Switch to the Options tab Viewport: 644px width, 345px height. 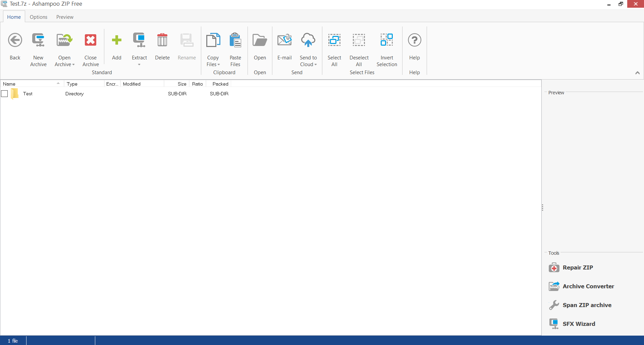pyautogui.click(x=38, y=17)
